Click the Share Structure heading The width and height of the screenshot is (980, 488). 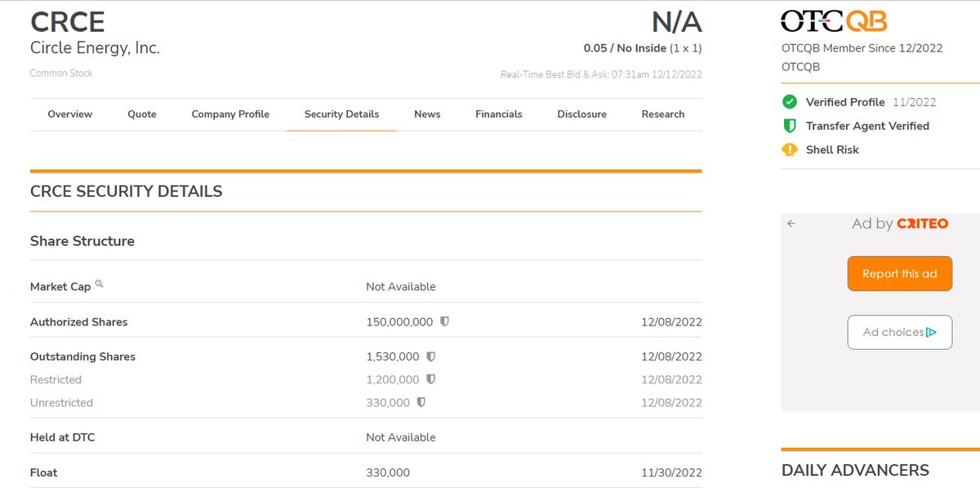click(x=82, y=241)
